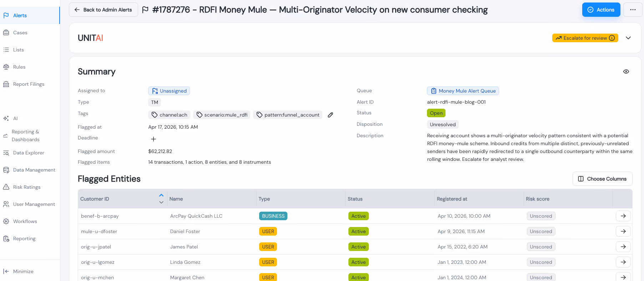Click the info icon on Escalate for review
The image size is (644, 281).
coord(612,38)
